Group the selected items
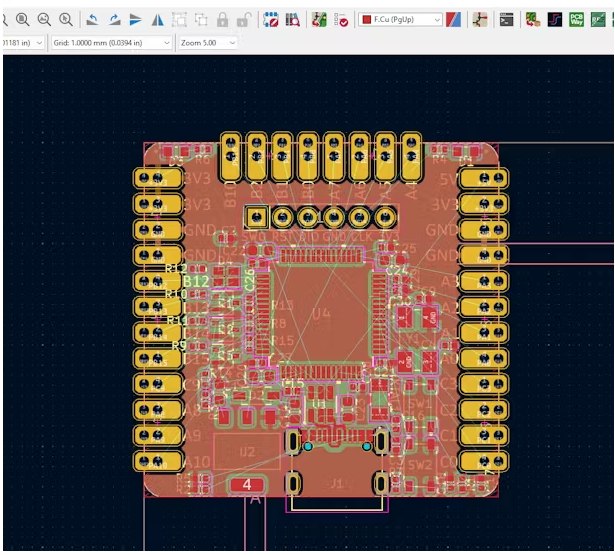Screen dimensions: 615x555 click(180, 19)
